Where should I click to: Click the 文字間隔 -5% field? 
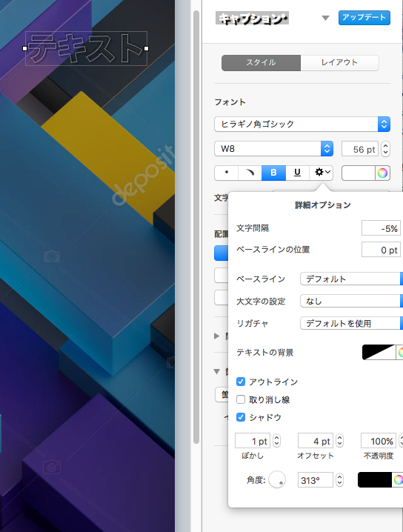click(381, 228)
